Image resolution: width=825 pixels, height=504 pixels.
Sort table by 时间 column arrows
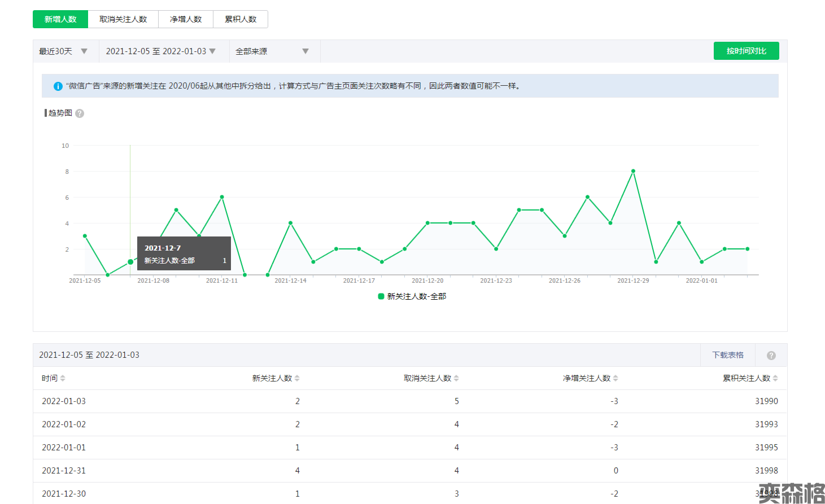pos(63,378)
